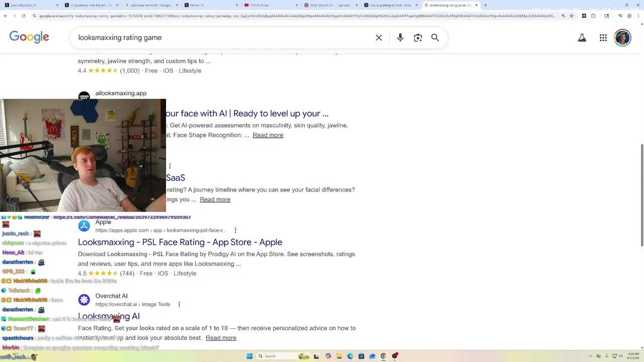
Task: Bookmark this page with star
Action: (572, 16)
